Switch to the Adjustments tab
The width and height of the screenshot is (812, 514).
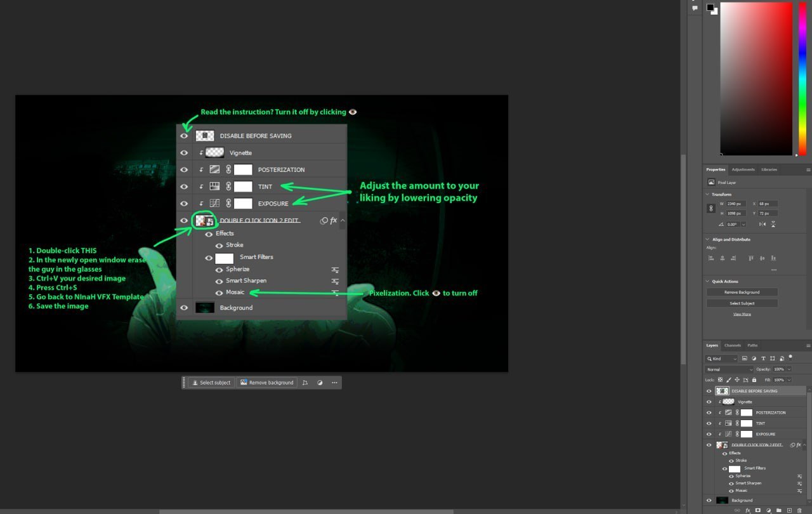coord(743,169)
